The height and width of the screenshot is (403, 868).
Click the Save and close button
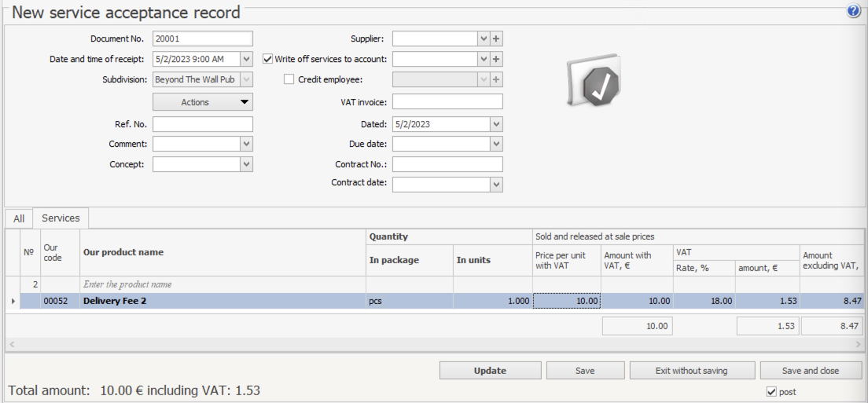coord(810,371)
